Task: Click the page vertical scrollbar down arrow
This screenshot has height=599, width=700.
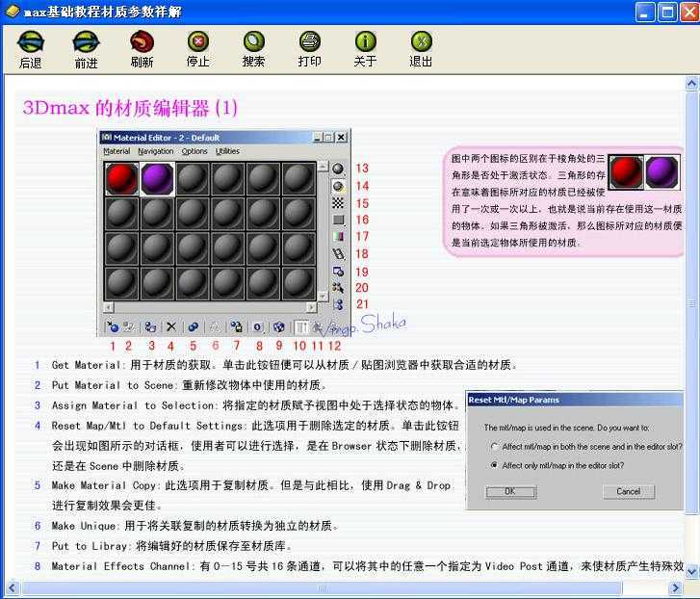Action: click(691, 571)
